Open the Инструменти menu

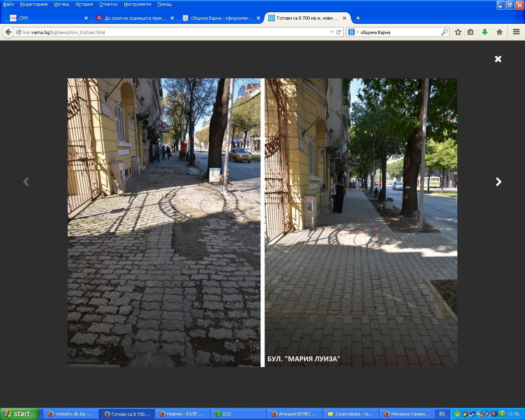137,4
